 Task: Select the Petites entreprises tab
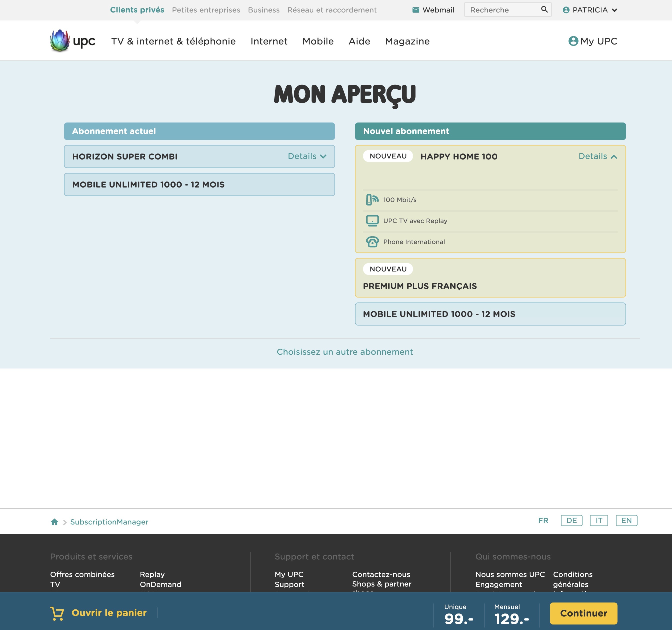pyautogui.click(x=206, y=10)
